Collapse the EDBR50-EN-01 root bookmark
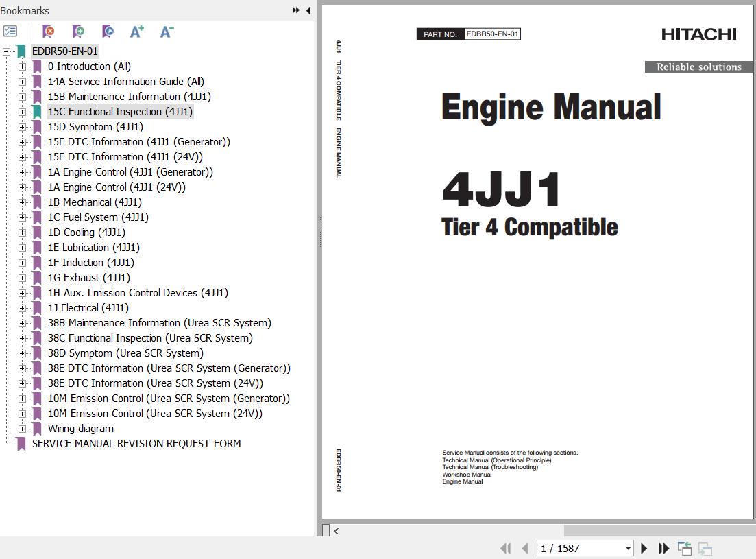The image size is (756, 559). coord(6,51)
